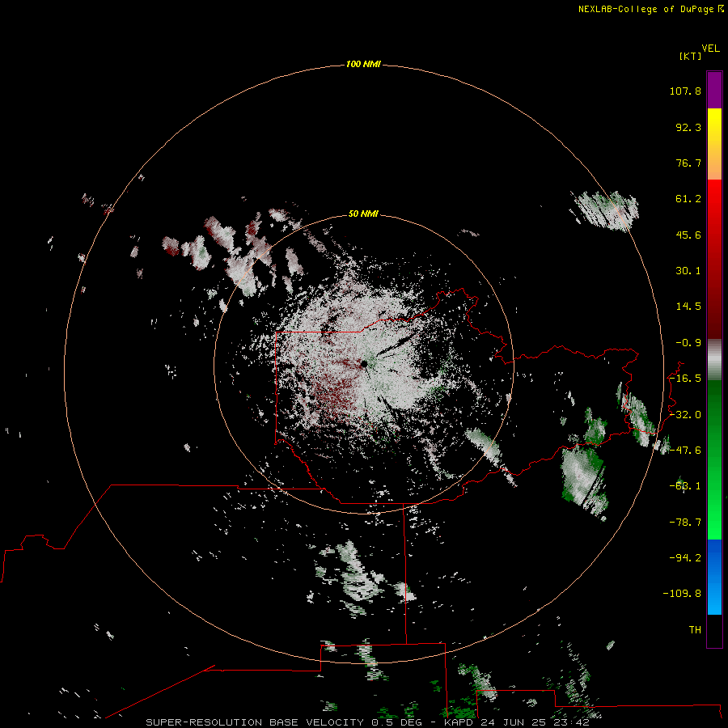This screenshot has width=728, height=728.
Task: Click the 23:42 timestamp in the caption
Action: pyautogui.click(x=573, y=722)
